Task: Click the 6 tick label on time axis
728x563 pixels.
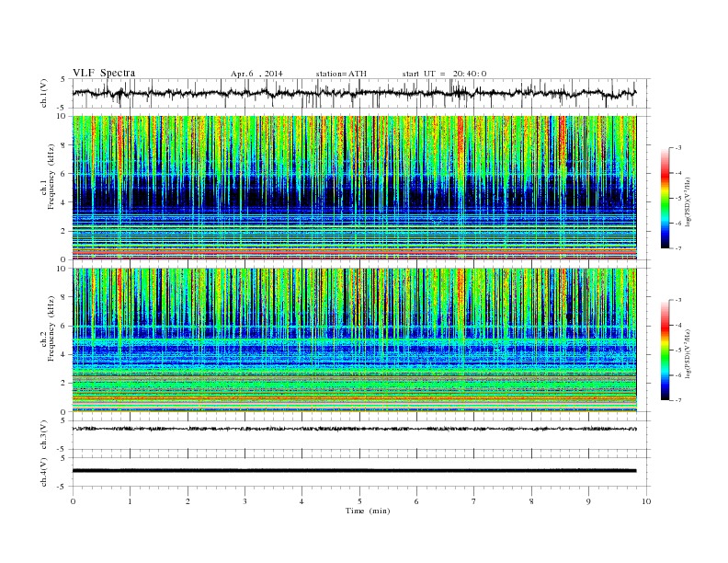Action: click(x=416, y=501)
